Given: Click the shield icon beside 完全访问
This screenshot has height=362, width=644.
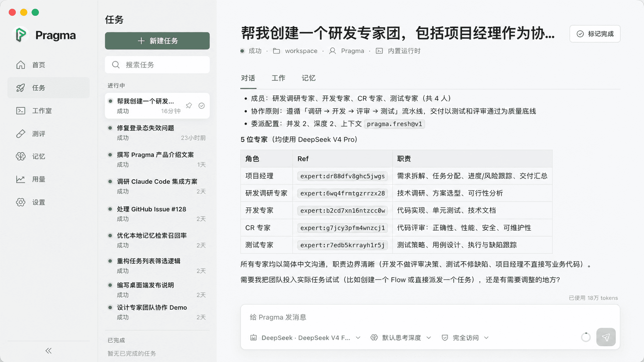Looking at the screenshot, I should pyautogui.click(x=445, y=337).
